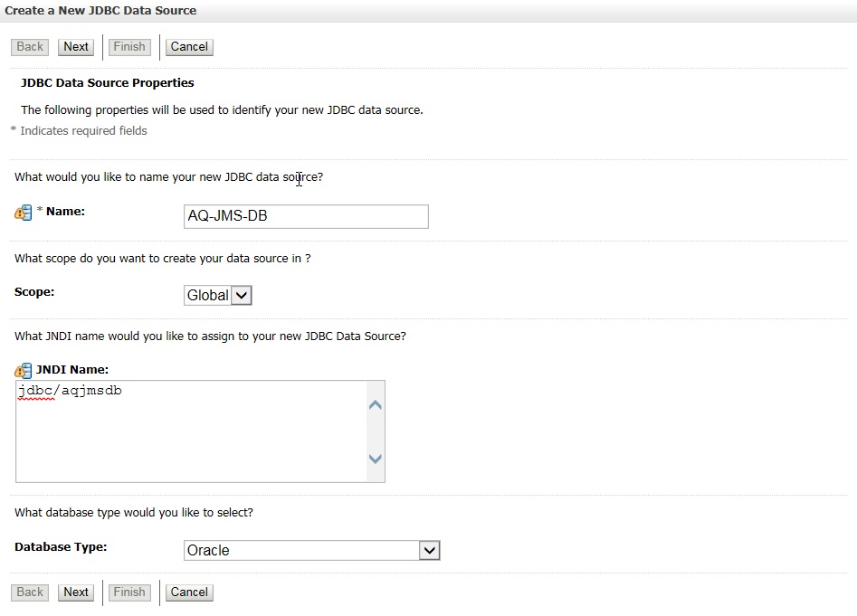Click the warning icon beside JNDI Name

[24, 371]
